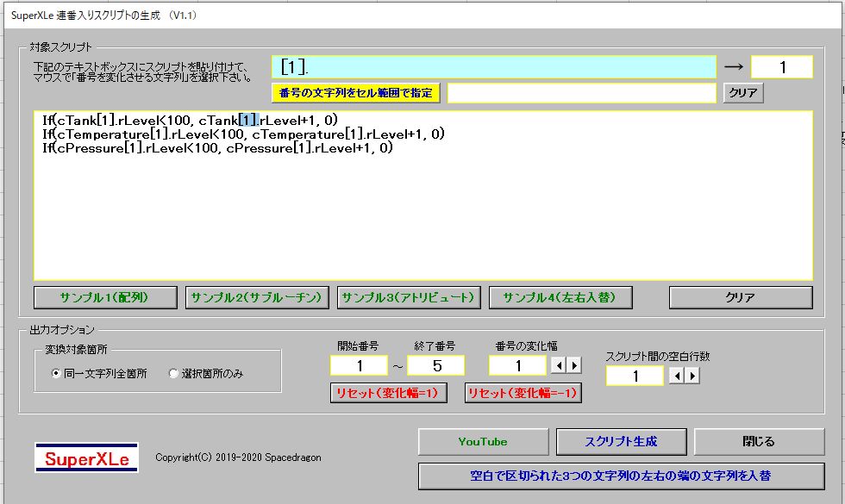
Task: Load サンプル3(アトリビュート) sample
Action: 409,297
